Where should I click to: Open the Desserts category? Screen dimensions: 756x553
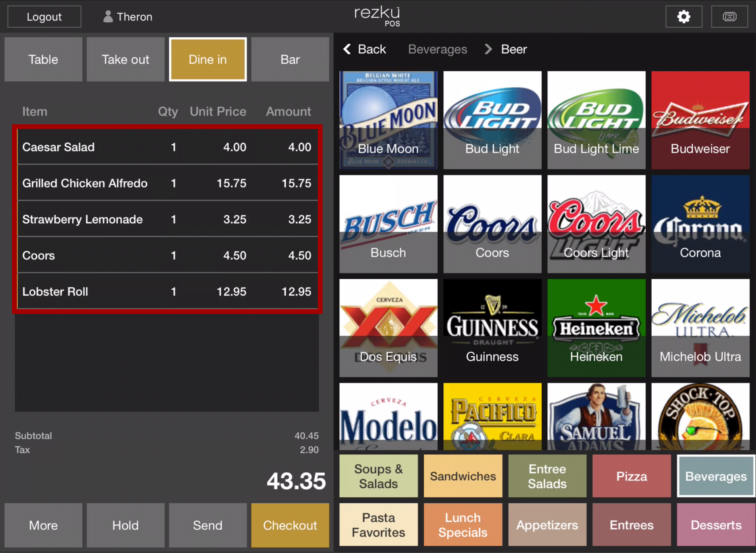716,525
